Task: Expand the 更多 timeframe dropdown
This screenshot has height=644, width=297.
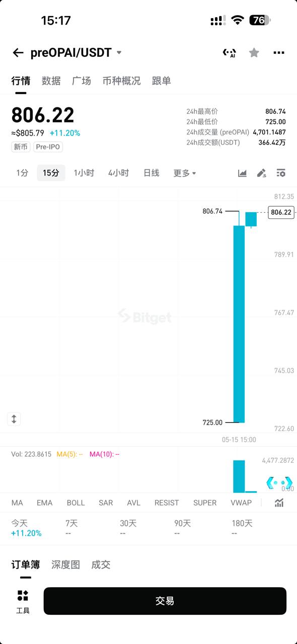Action: [x=185, y=173]
